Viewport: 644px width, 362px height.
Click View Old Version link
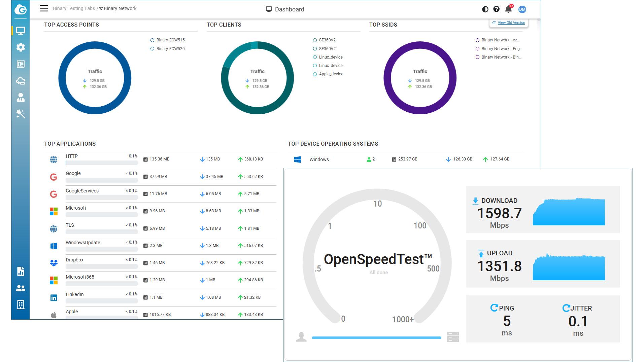coord(511,23)
